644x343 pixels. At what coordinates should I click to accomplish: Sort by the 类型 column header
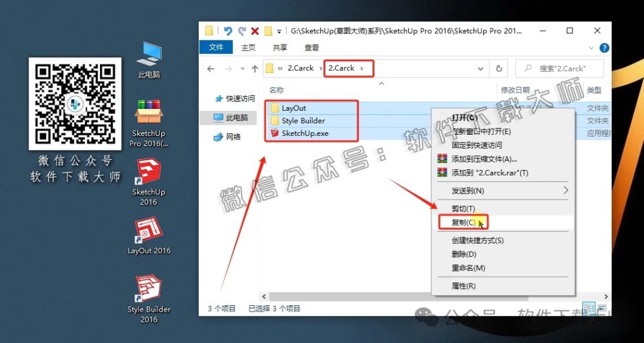(594, 90)
